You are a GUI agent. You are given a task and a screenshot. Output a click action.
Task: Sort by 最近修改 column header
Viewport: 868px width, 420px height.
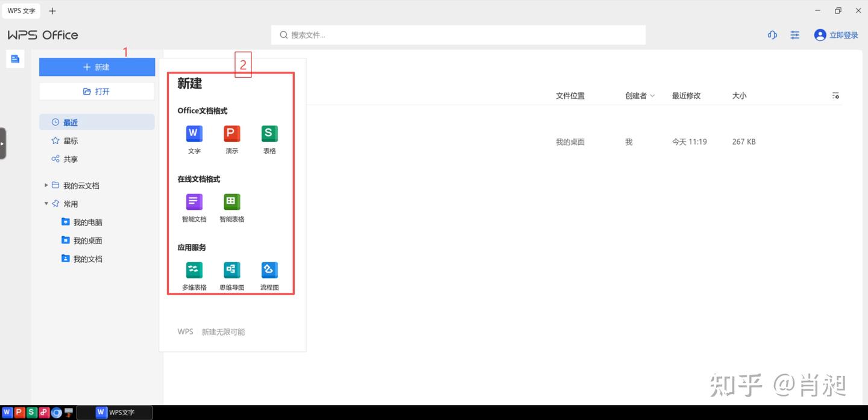[687, 95]
